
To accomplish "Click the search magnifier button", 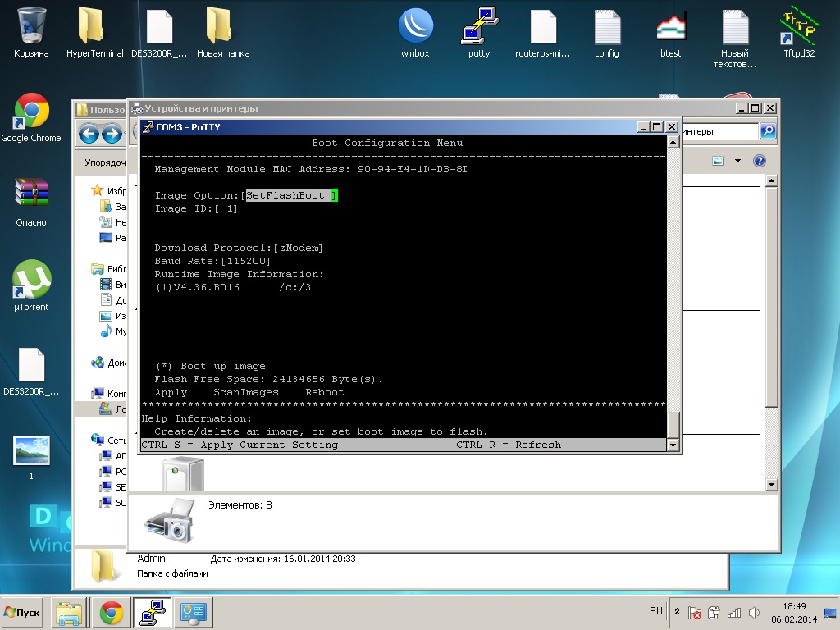I will coord(768,131).
